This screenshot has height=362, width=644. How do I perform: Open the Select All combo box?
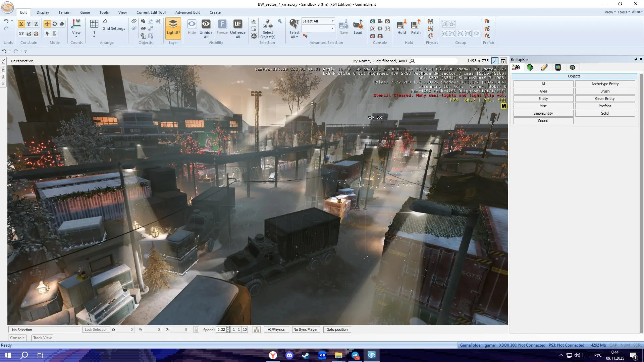tap(318, 21)
